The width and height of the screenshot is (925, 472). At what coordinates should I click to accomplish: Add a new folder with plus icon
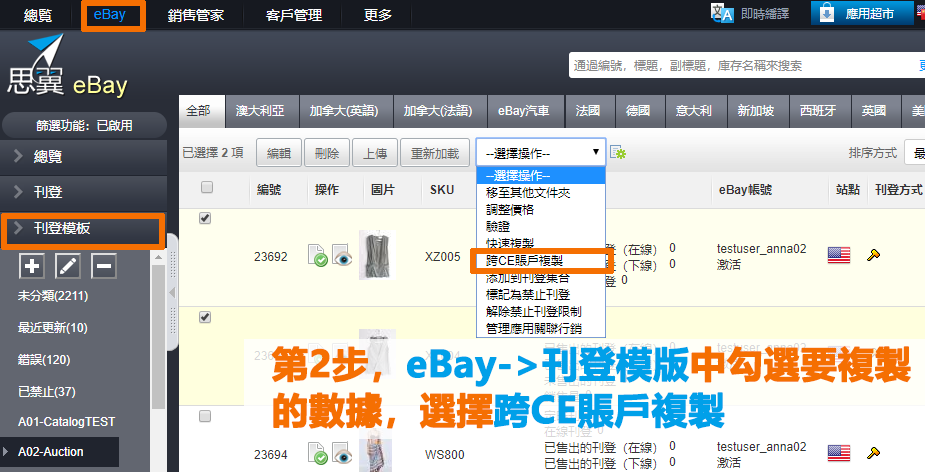click(x=32, y=266)
